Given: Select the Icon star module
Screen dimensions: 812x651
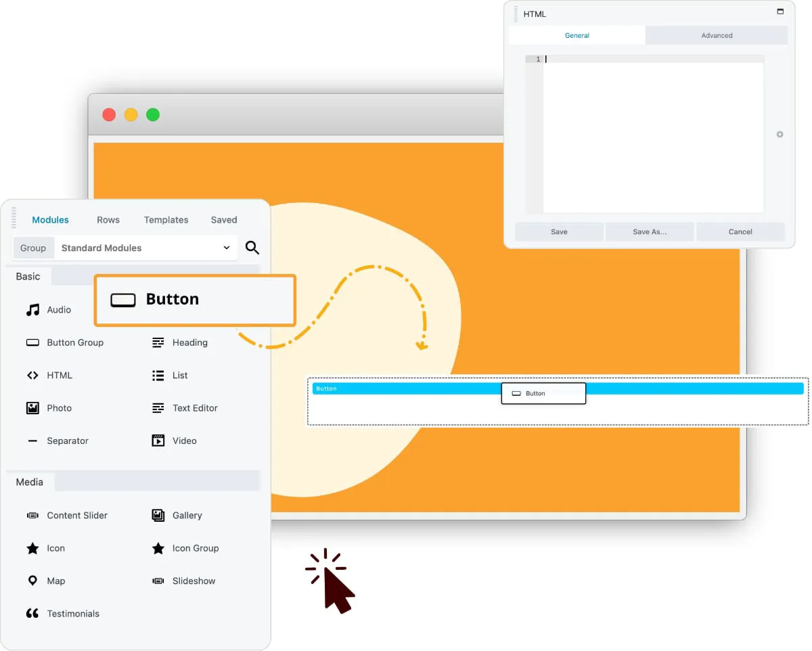Looking at the screenshot, I should click(x=32, y=548).
